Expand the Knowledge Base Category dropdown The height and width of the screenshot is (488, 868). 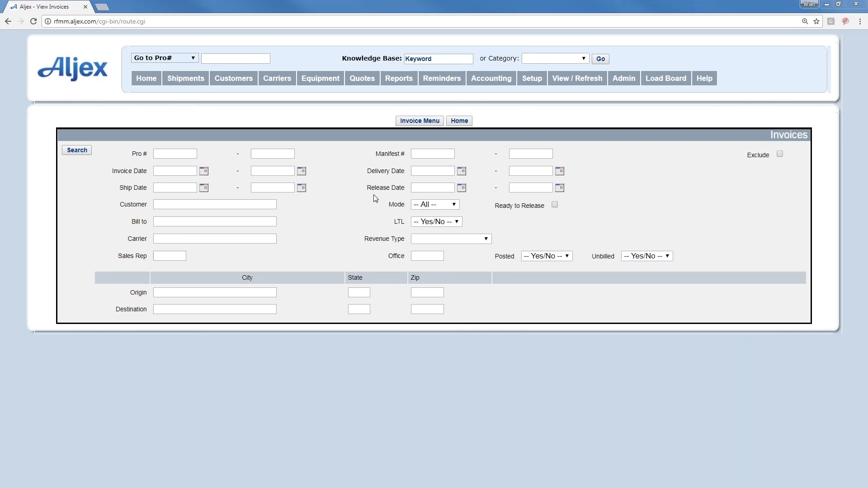click(x=555, y=58)
